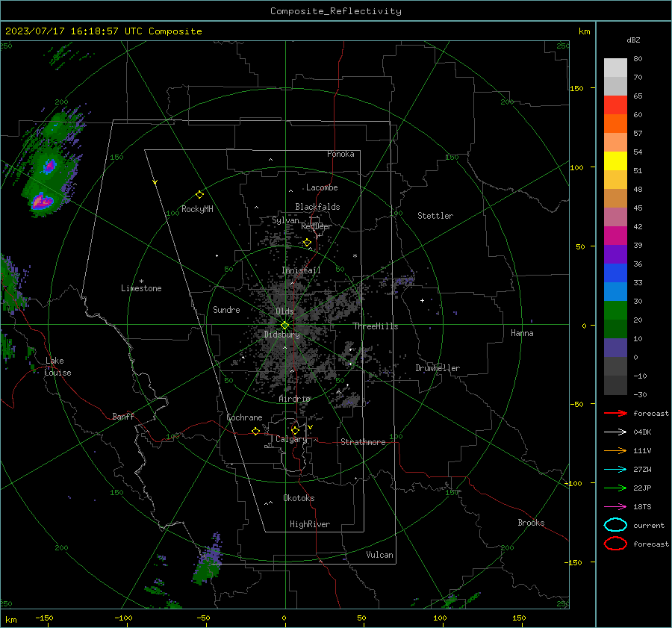Select the Cochrane label
The height and width of the screenshot is (628, 672).
click(244, 417)
